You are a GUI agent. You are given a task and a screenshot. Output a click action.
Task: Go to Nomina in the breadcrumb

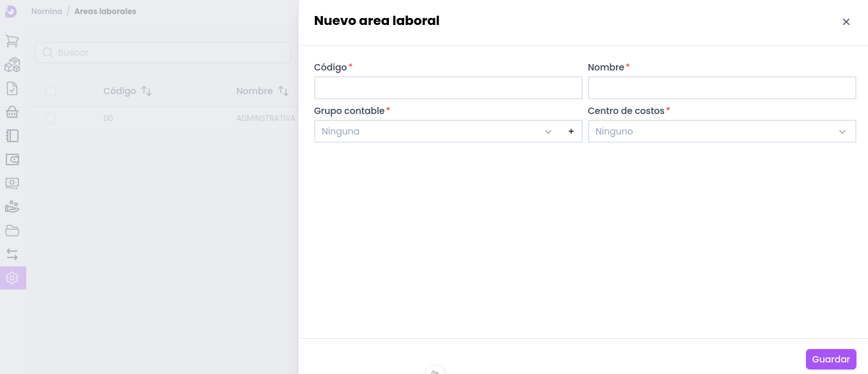coord(46,12)
